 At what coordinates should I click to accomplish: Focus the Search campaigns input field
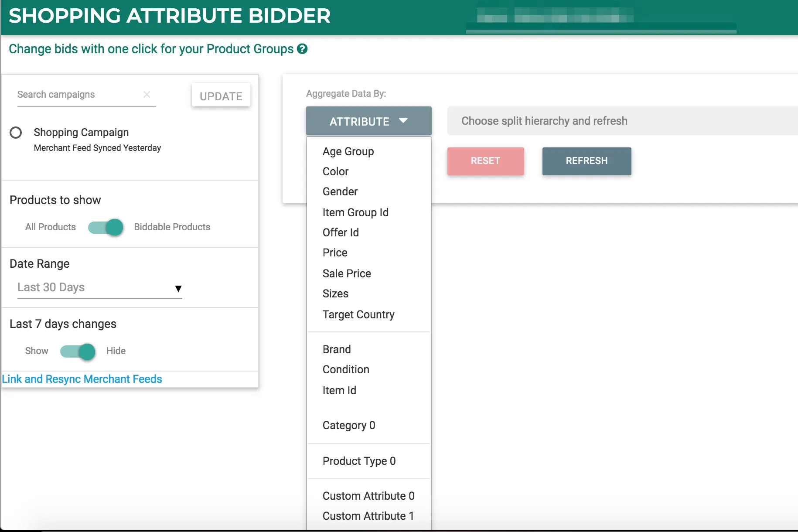(x=78, y=95)
